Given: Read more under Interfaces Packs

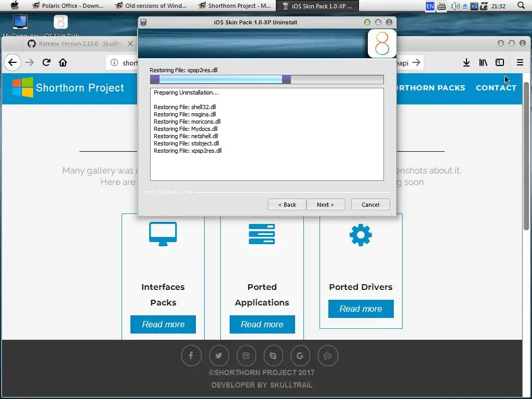Looking at the screenshot, I should click(x=163, y=324).
